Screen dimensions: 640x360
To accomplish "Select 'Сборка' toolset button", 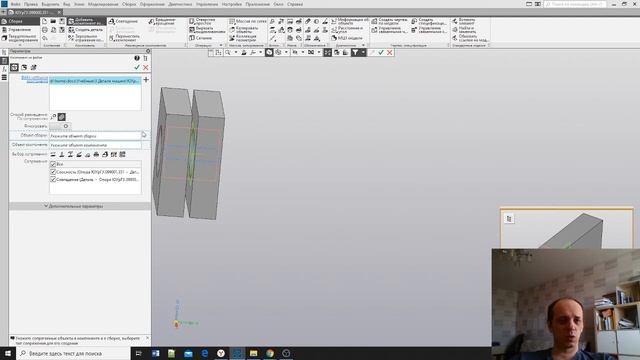I will (x=20, y=21).
